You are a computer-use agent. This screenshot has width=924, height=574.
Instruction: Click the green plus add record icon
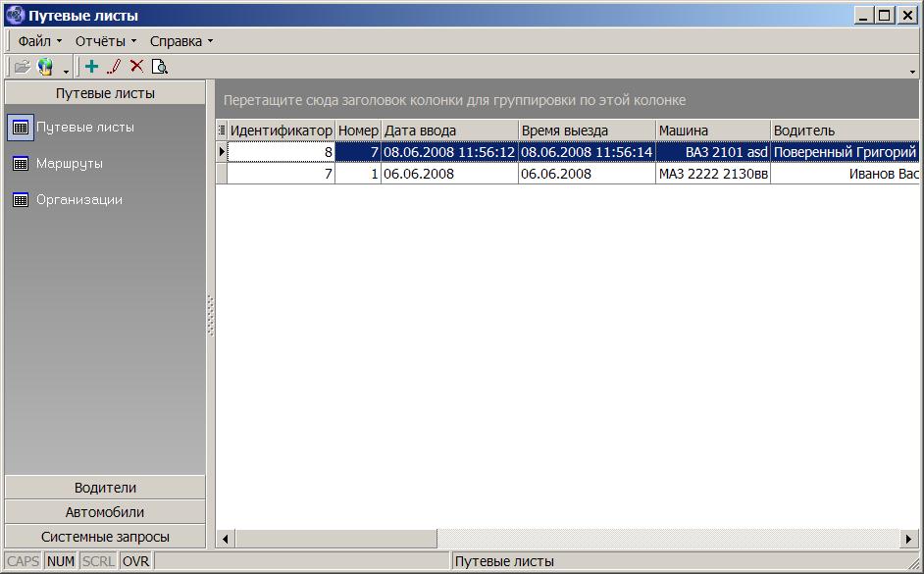[x=91, y=67]
